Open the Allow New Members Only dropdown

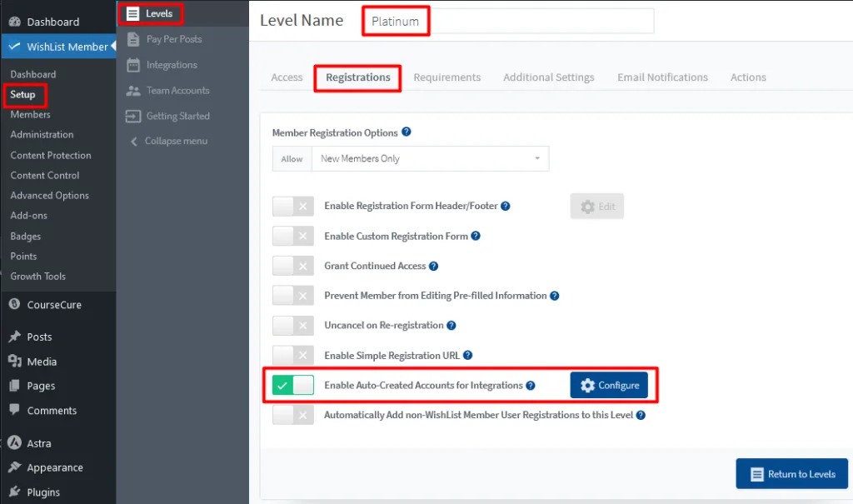tap(431, 159)
